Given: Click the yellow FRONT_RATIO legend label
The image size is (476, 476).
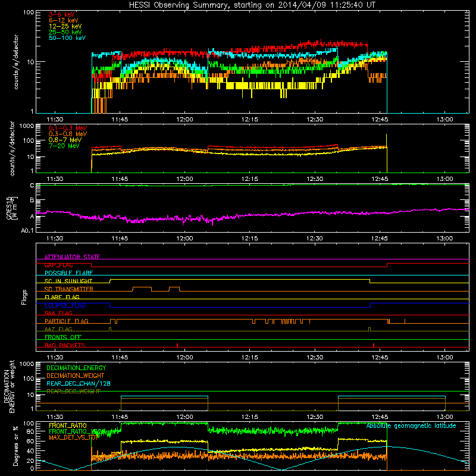Looking at the screenshot, I should pyautogui.click(x=68, y=425).
